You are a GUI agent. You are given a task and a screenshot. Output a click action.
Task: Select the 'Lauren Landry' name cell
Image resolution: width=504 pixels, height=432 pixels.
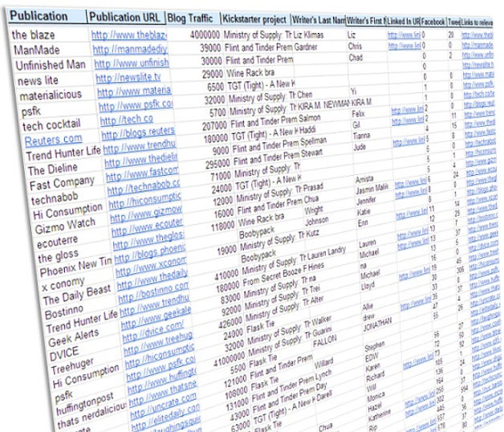[327, 253]
